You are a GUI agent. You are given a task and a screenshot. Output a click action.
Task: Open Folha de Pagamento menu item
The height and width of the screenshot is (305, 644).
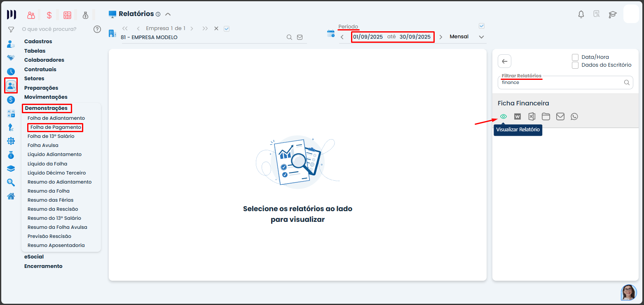tap(56, 127)
